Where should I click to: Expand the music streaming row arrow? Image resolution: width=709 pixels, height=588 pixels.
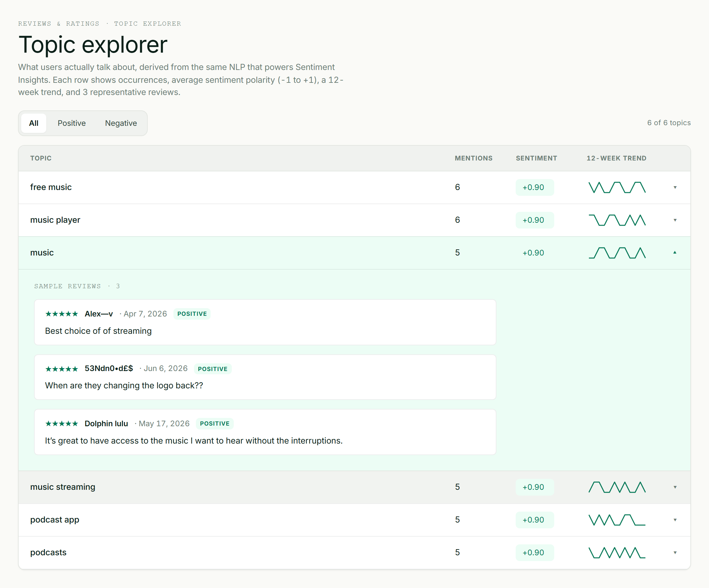pyautogui.click(x=675, y=487)
